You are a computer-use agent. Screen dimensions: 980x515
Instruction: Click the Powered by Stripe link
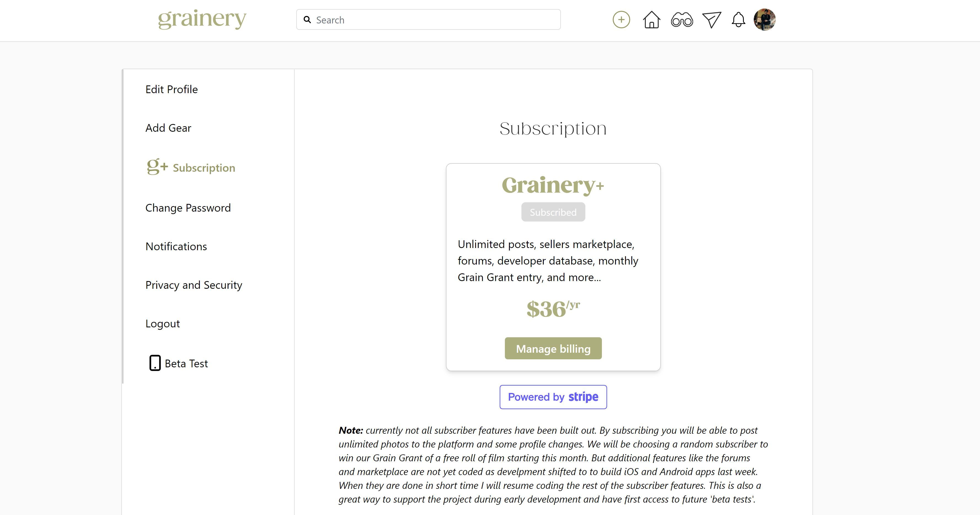(552, 397)
